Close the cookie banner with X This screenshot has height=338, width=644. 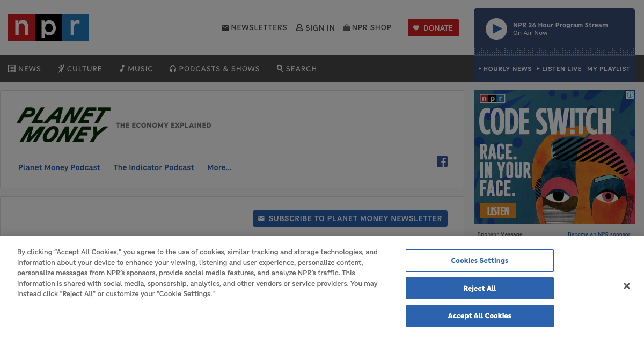626,286
